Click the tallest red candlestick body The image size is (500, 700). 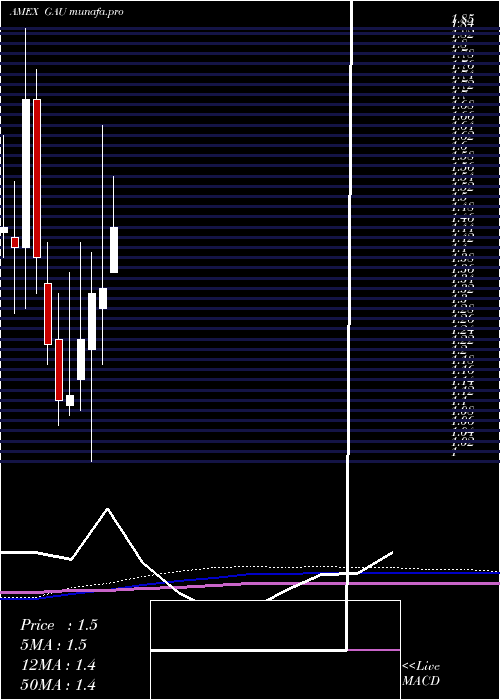(37, 178)
